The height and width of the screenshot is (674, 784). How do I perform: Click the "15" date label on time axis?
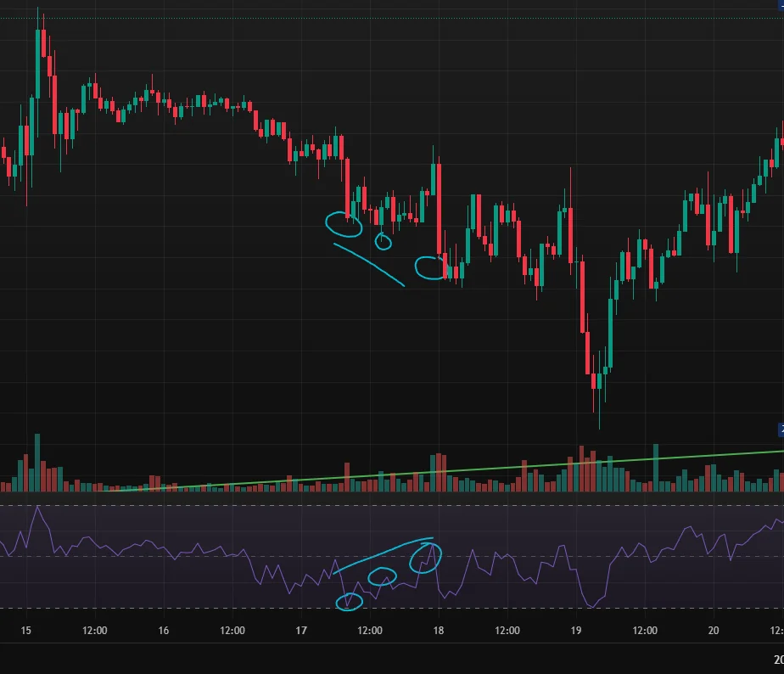[x=26, y=631]
